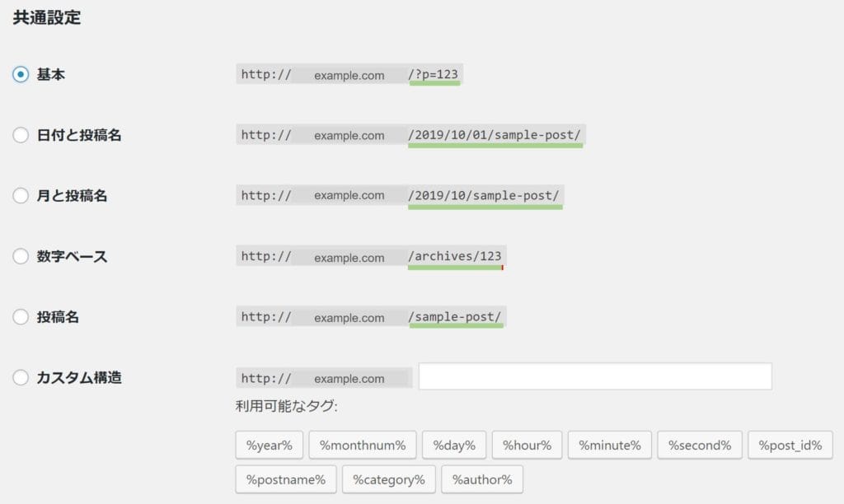Enable the カスタム構造 radio option
The image size is (844, 504).
coord(21,378)
